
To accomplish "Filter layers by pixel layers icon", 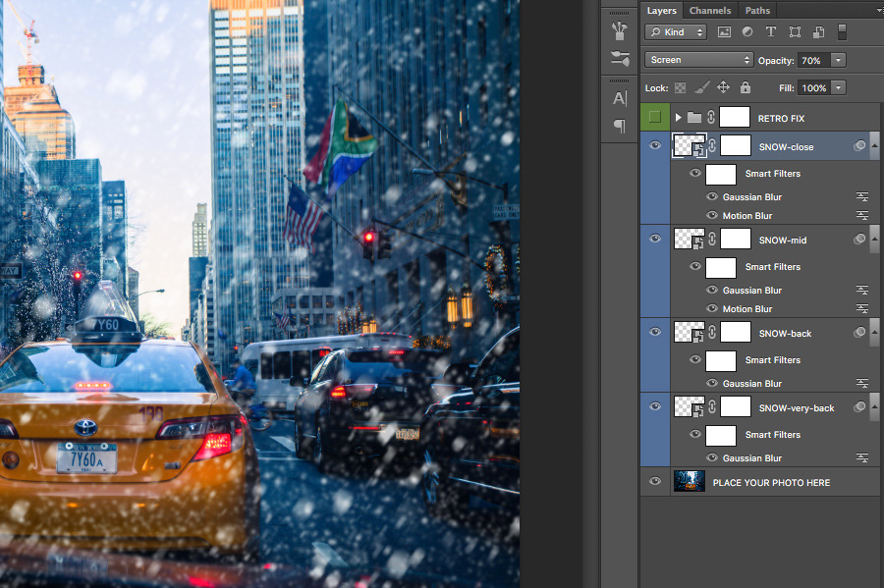I will (x=724, y=32).
